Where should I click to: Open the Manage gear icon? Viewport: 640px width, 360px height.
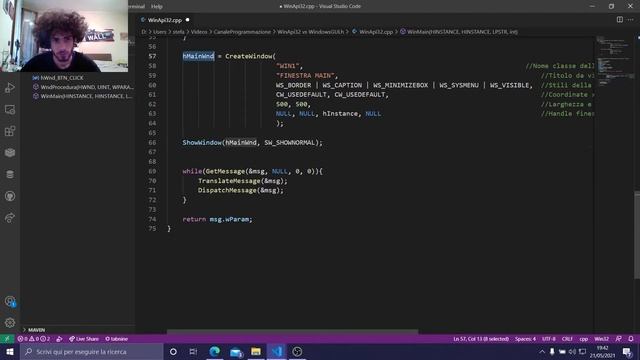10,323
